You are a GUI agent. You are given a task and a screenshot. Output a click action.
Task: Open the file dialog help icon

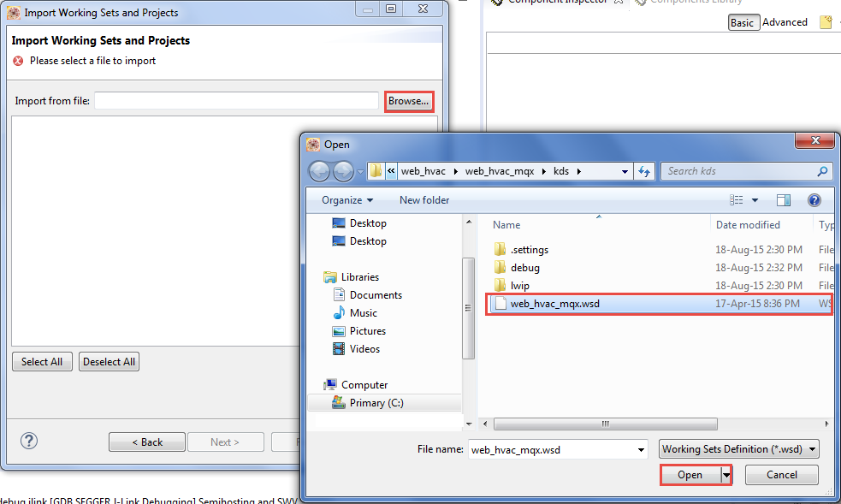814,200
